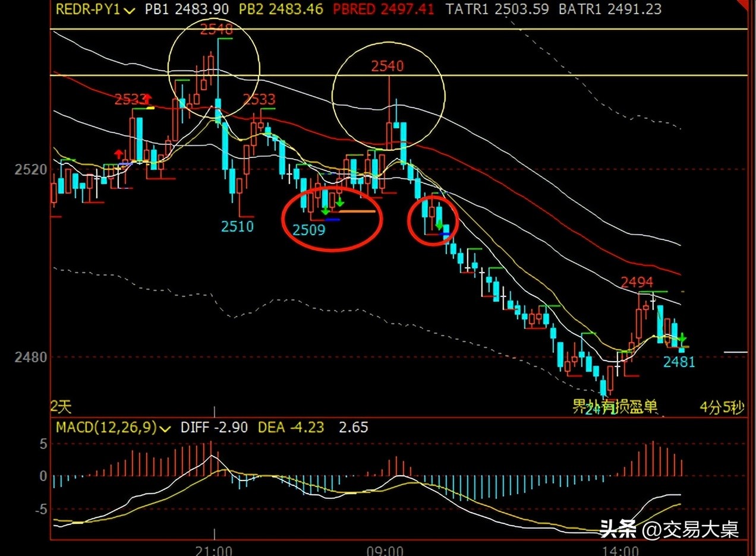Select the 2548 peak price label
756x556 pixels.
pos(216,29)
